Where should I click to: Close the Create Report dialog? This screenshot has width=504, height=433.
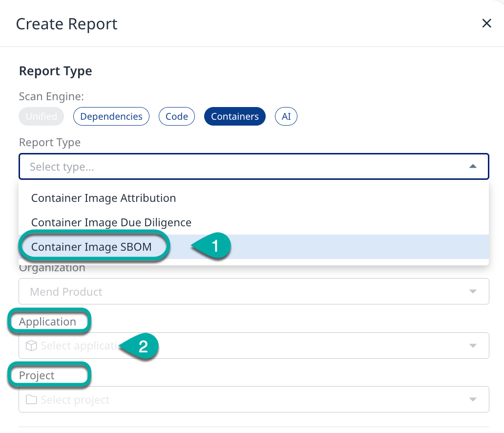point(486,23)
